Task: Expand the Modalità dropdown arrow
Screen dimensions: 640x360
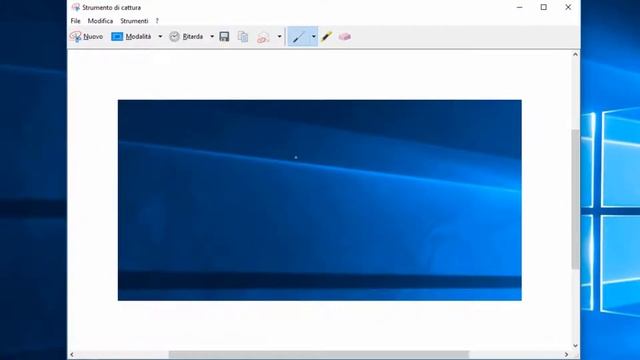Action: [x=160, y=37]
